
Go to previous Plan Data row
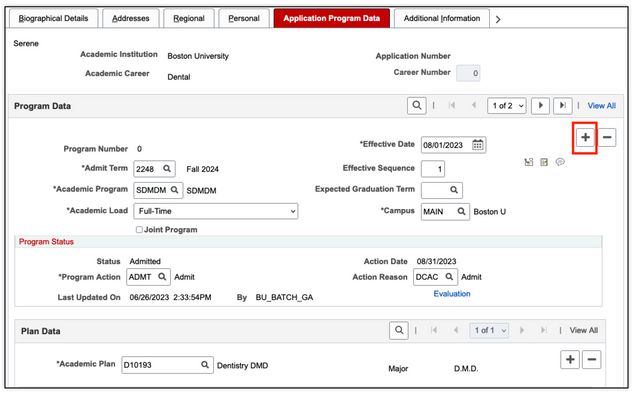(x=456, y=331)
